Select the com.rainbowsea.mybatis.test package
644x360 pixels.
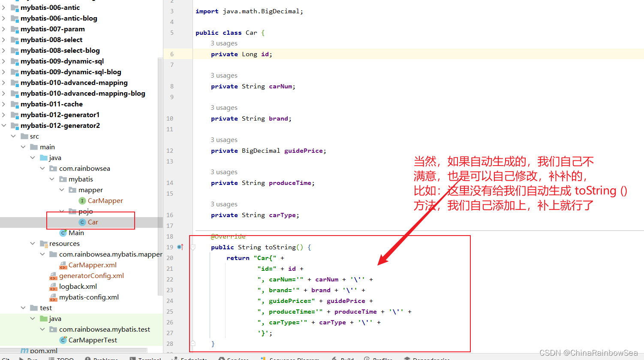pos(104,330)
